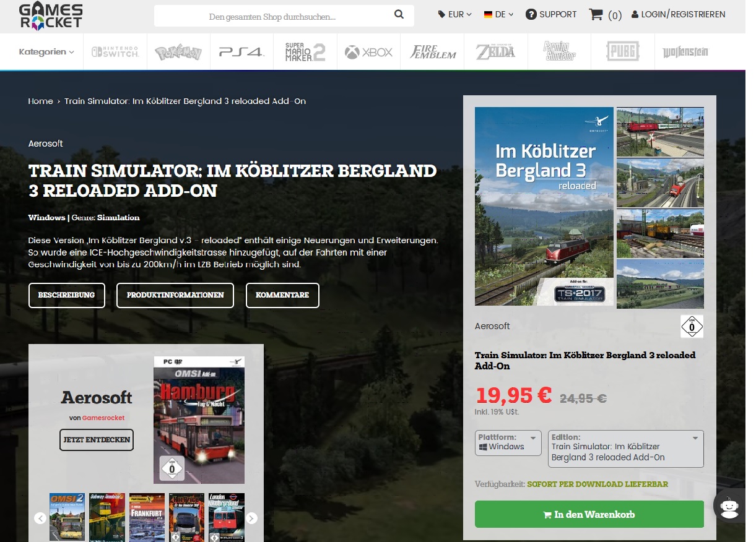756x542 pixels.
Task: Open the PUBG category logo
Action: tap(623, 52)
